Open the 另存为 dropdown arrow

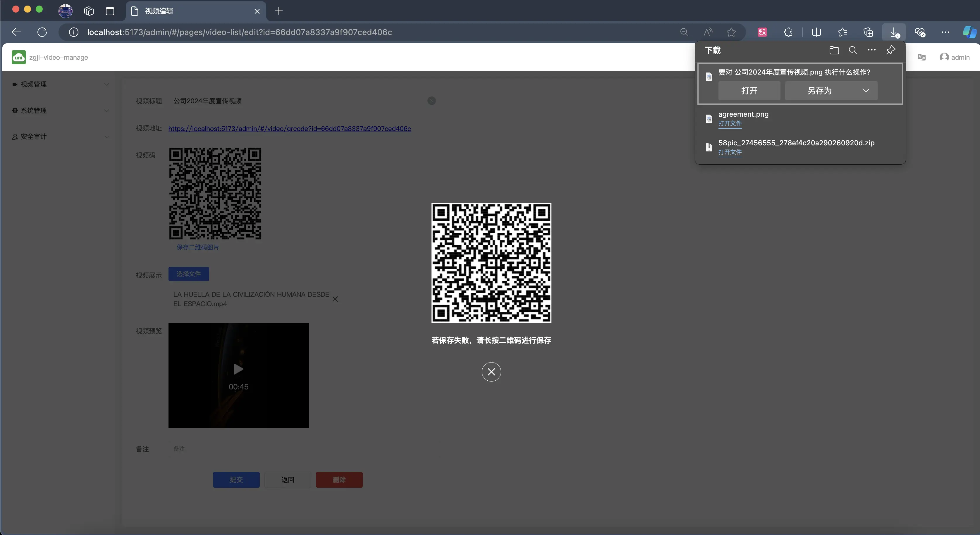tap(866, 91)
